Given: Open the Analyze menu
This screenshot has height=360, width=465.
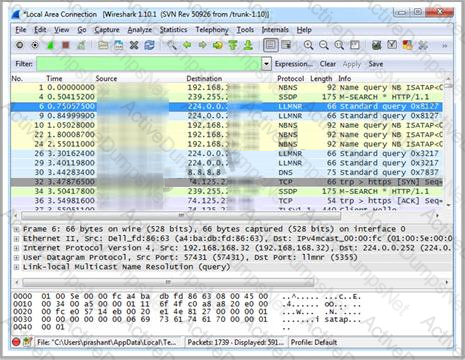Looking at the screenshot, I should 140,30.
